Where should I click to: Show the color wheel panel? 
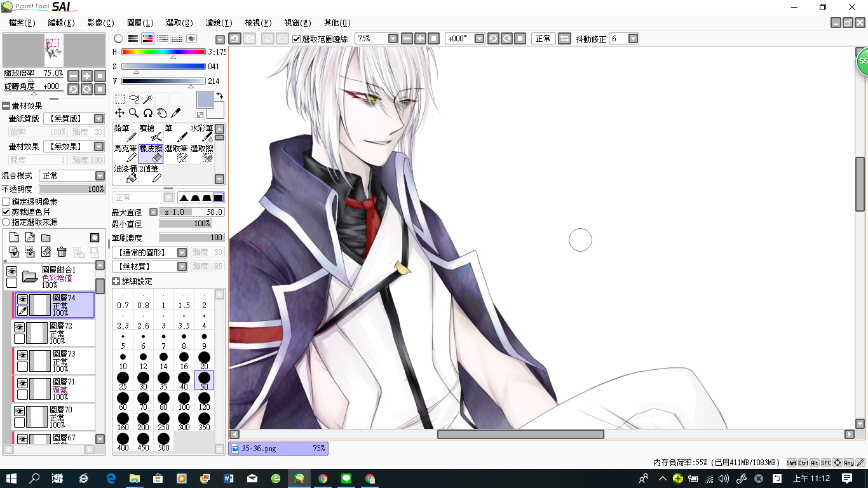118,39
